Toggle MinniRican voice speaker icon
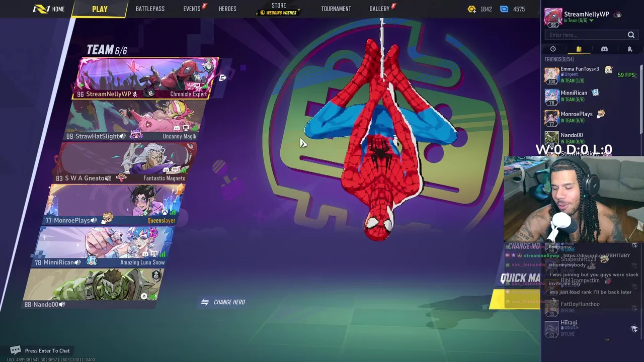 (78, 262)
